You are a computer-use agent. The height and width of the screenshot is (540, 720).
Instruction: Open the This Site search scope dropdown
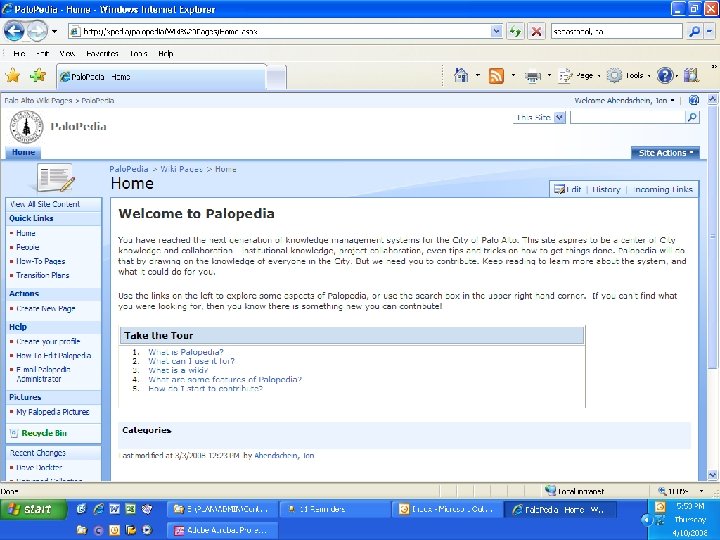tap(539, 118)
